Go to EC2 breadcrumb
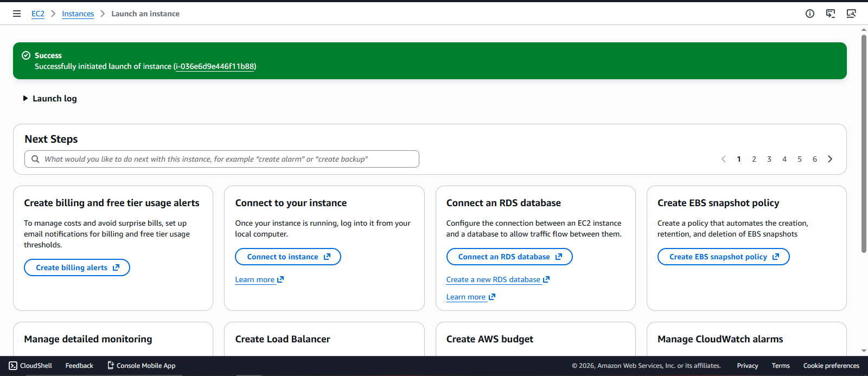The width and height of the screenshot is (868, 376). point(38,14)
